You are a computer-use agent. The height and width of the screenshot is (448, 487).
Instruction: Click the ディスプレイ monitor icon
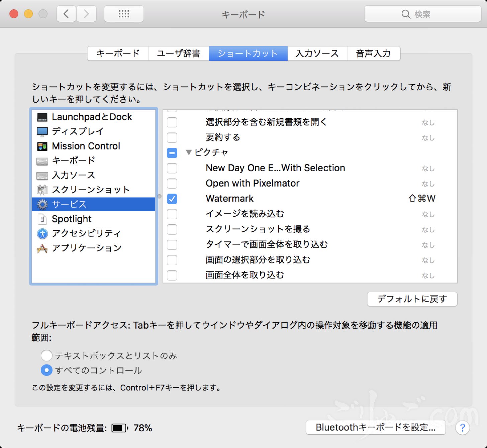tap(42, 132)
